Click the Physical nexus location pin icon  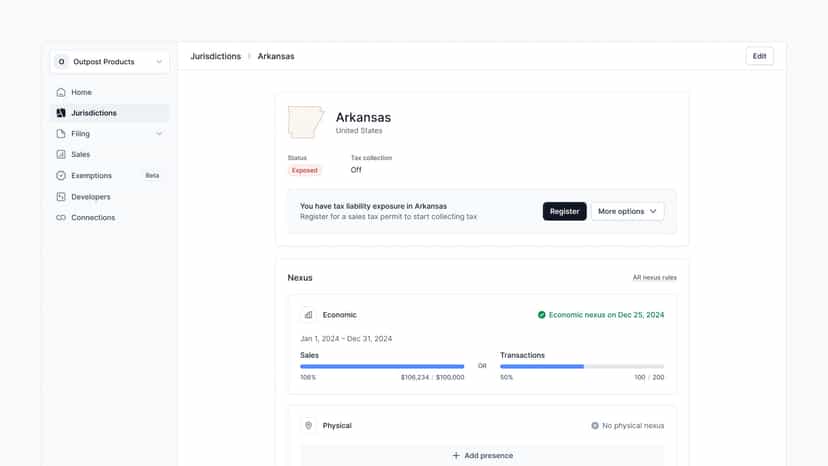pyautogui.click(x=308, y=425)
